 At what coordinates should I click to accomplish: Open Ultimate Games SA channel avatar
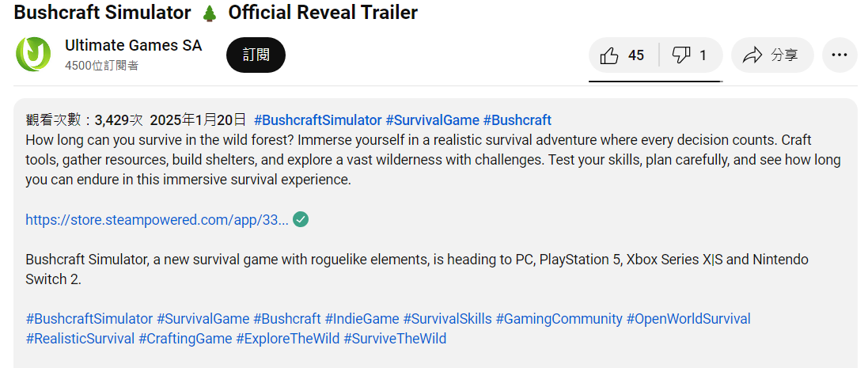(x=33, y=55)
